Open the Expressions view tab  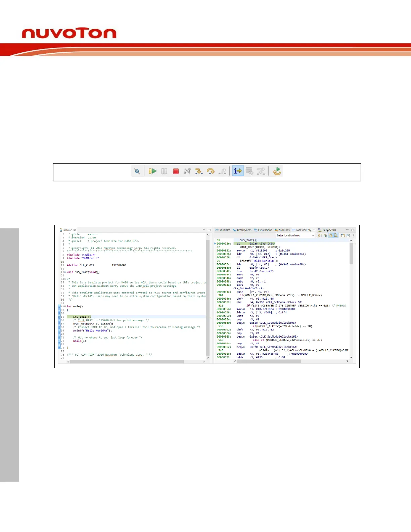(263, 230)
